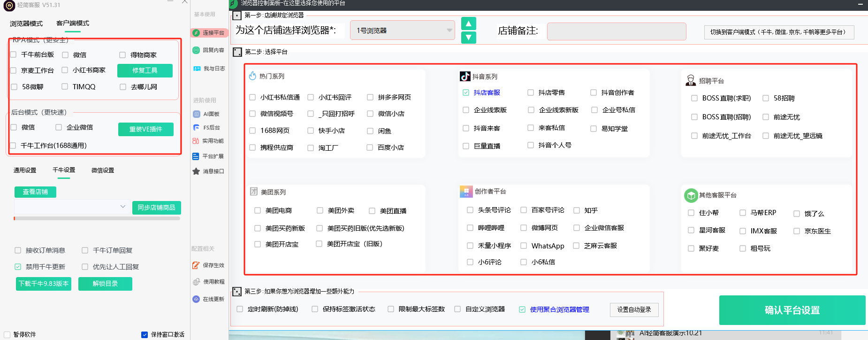Click the green down-arrow browser button
The image size is (868, 340).
point(468,38)
